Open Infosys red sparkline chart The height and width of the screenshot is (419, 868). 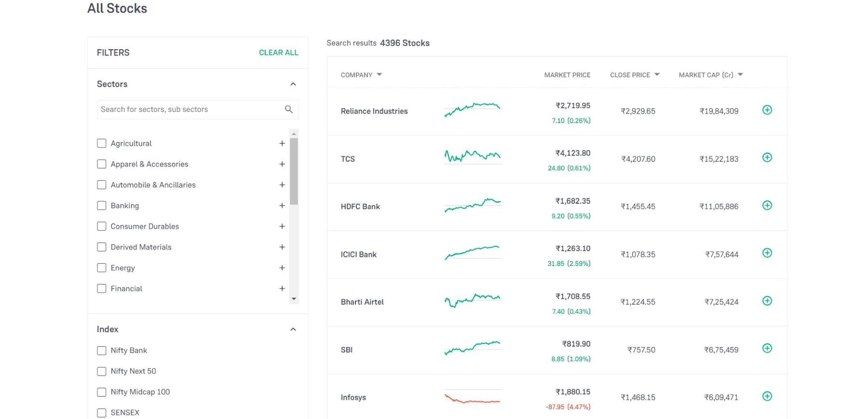tap(473, 397)
